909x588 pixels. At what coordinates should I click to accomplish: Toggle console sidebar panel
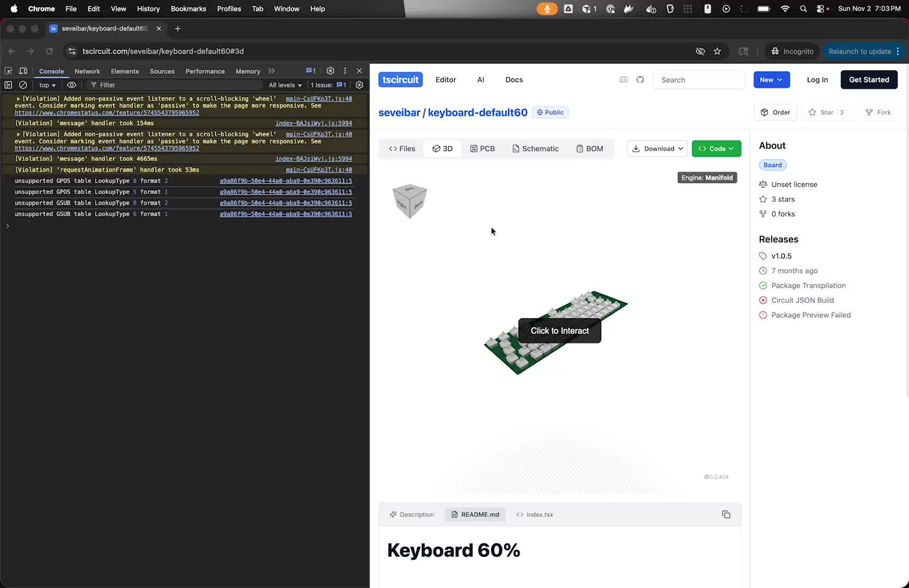pyautogui.click(x=8, y=85)
